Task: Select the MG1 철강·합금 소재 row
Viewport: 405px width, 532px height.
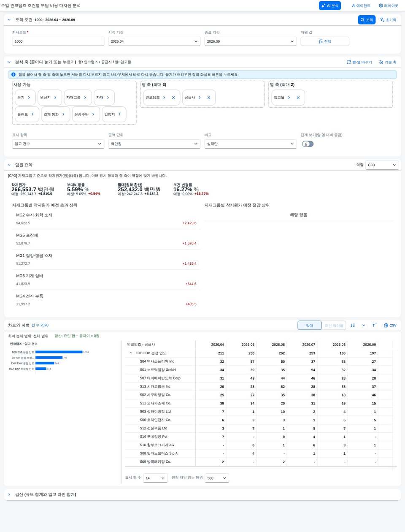Action: pos(106,260)
